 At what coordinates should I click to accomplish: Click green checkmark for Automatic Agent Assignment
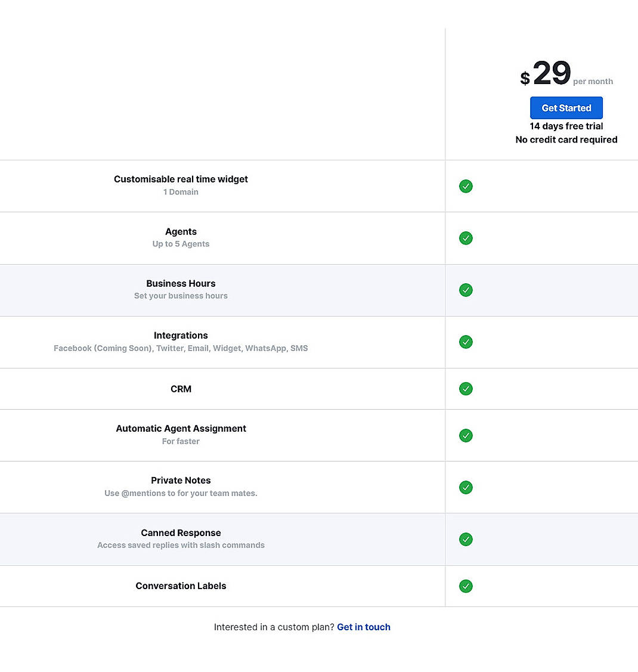[466, 435]
